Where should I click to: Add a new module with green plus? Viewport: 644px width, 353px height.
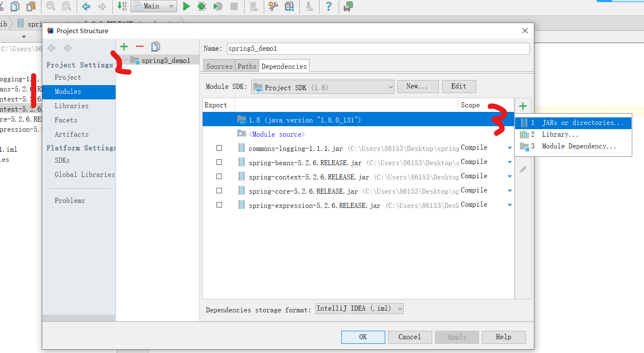tap(124, 47)
